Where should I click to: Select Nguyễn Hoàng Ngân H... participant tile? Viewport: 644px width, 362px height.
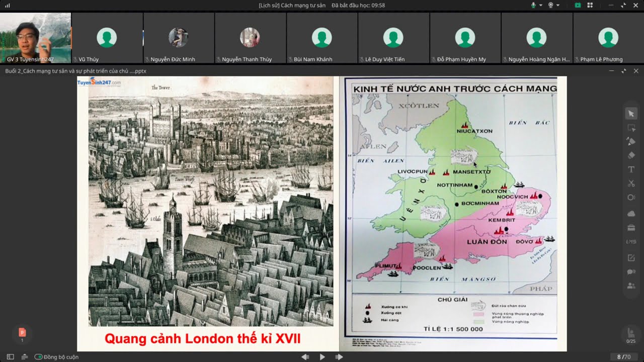[x=536, y=38]
